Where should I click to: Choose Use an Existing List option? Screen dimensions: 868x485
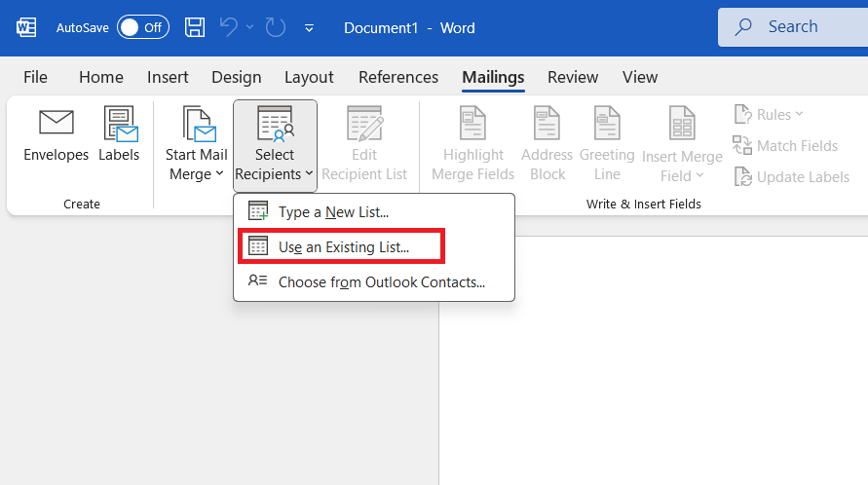tap(342, 246)
